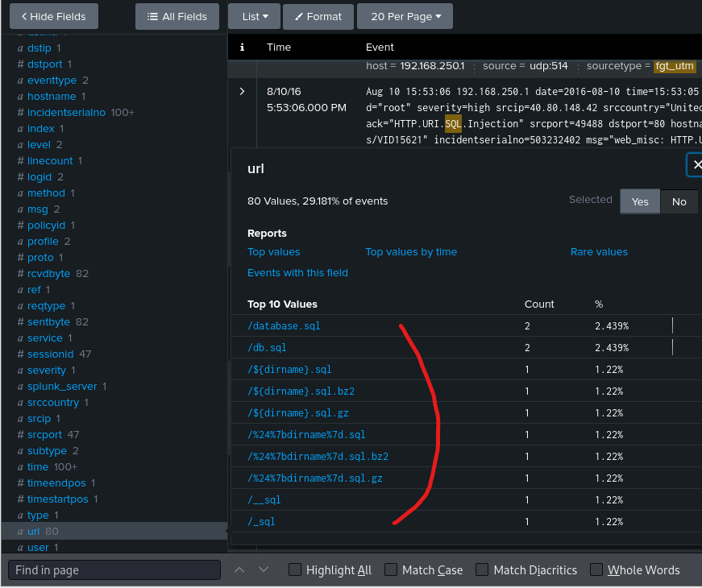Enable Highlight All checkbox
702x588 pixels.
(x=295, y=569)
